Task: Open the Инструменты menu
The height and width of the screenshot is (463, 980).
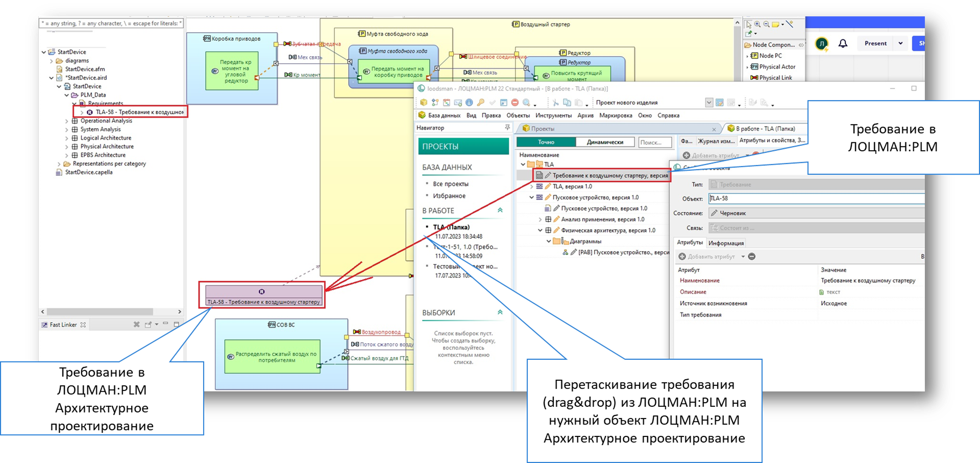Action: point(553,115)
